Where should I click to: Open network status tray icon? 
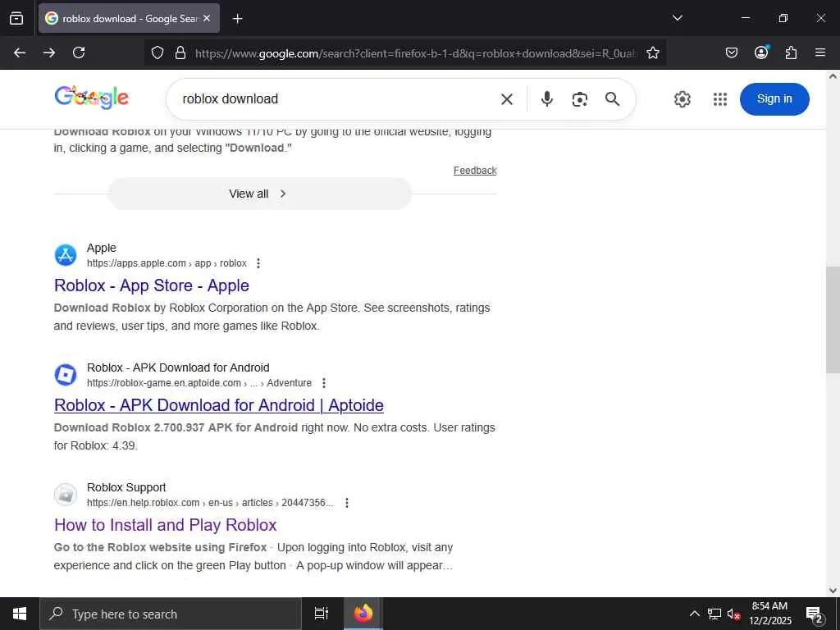tap(714, 614)
